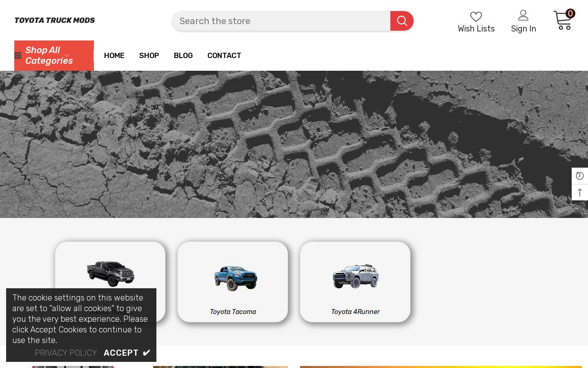Open the Toyota 4Runner category card

[x=355, y=282]
